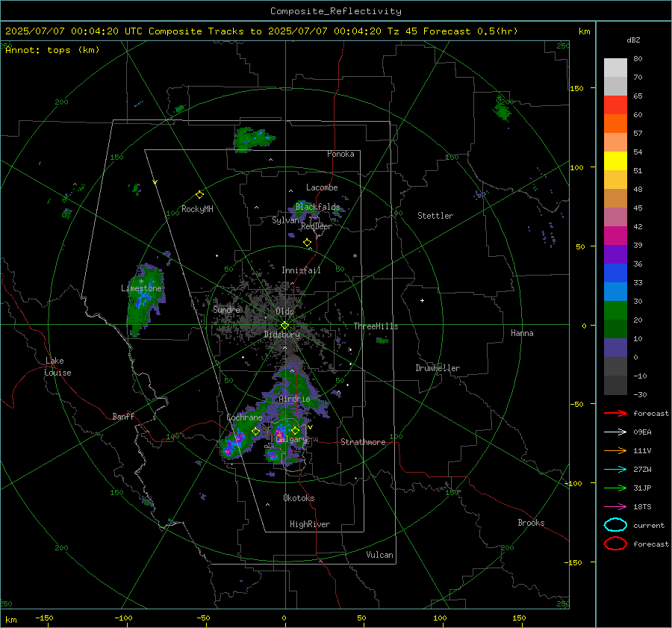Click the yellow diamond marker beside RockyMH
Screen dimensions: 672x628
[199, 195]
